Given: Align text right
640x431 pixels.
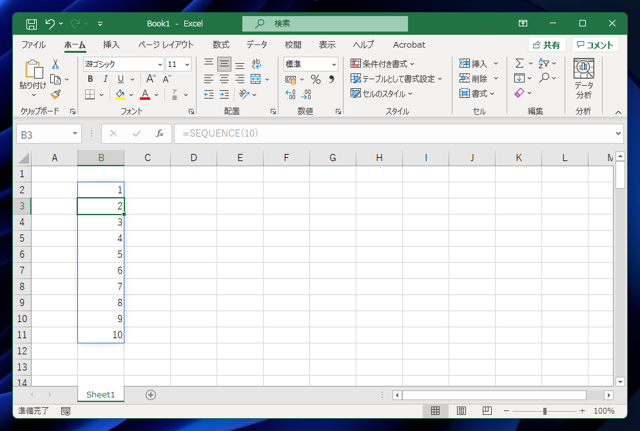Looking at the screenshot, I should pos(240,79).
